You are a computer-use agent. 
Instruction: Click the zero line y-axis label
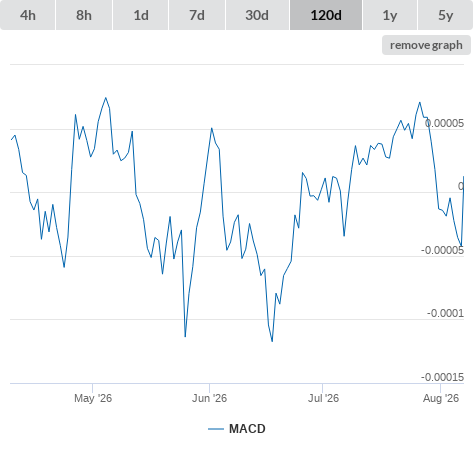click(461, 186)
